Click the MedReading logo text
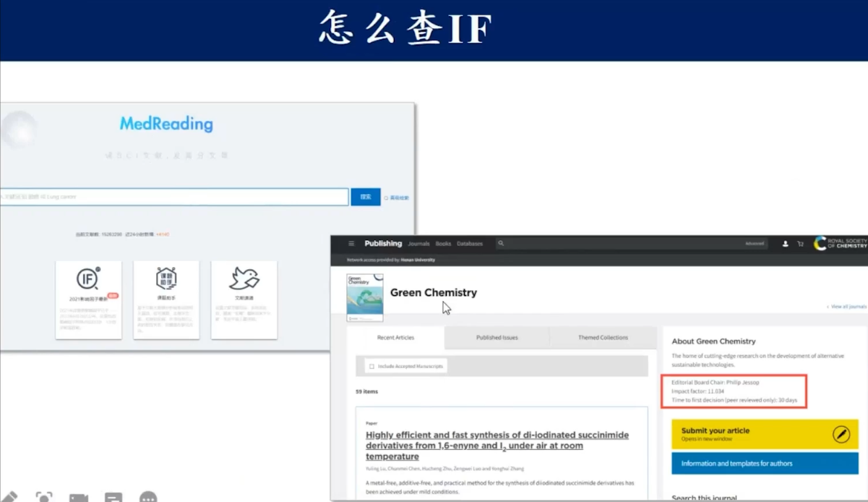Viewport: 868px width, 502px height. 166,124
